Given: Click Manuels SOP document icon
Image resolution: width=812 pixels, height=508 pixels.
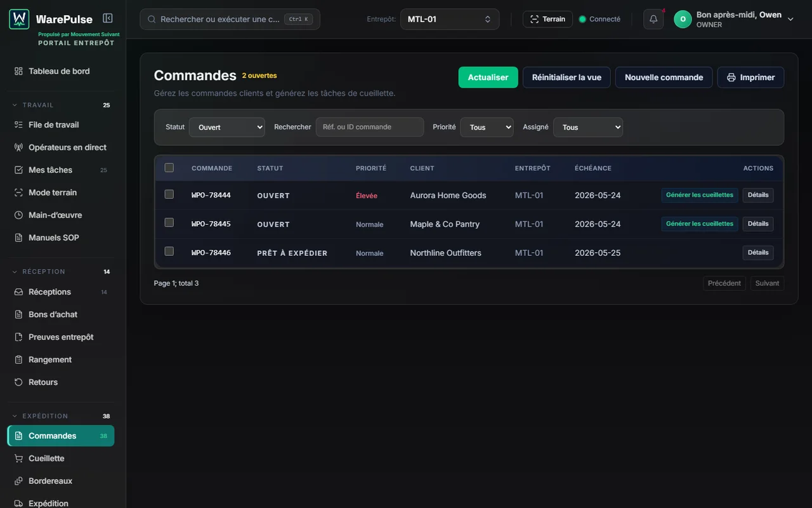Looking at the screenshot, I should point(18,237).
